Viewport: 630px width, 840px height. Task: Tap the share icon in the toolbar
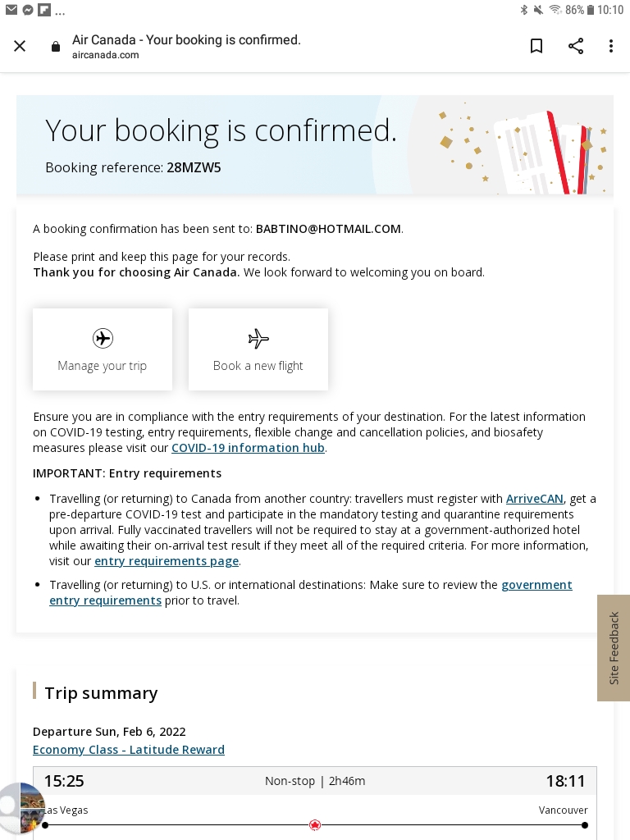(x=576, y=46)
